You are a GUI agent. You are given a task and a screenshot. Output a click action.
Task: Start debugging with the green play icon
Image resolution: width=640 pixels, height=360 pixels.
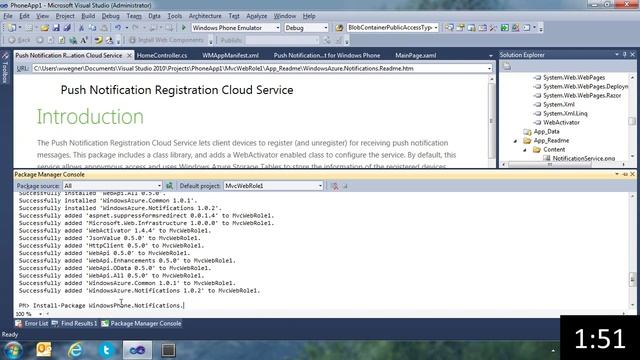(x=184, y=28)
